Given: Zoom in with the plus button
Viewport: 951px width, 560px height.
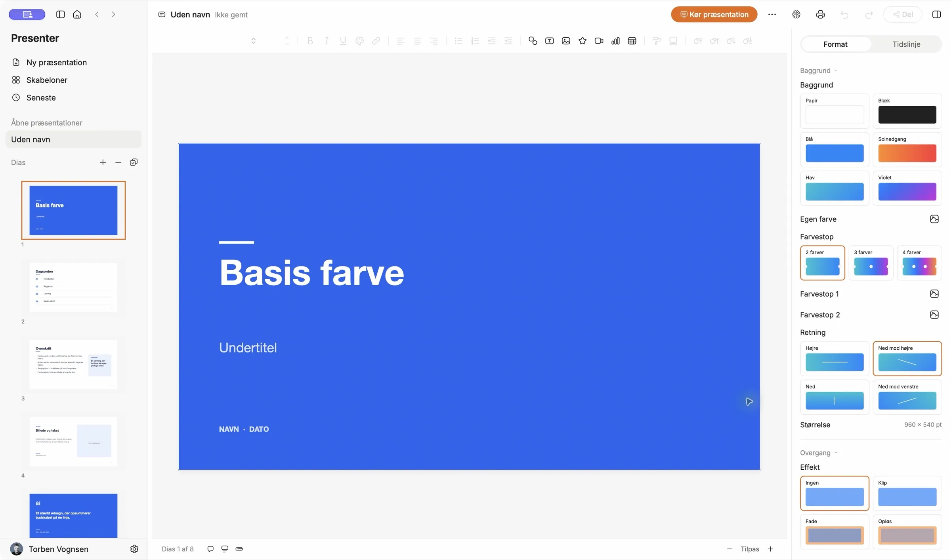Looking at the screenshot, I should click(x=770, y=549).
